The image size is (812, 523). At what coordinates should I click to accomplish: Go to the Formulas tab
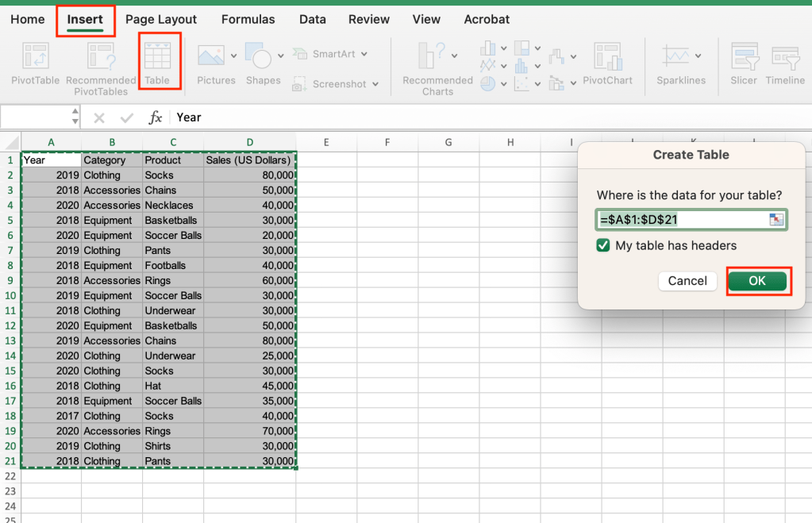(x=248, y=19)
